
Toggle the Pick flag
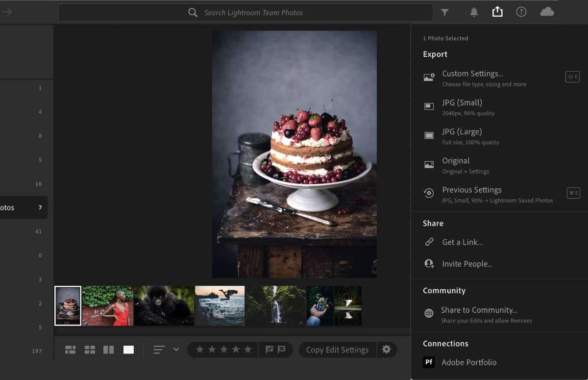270,350
